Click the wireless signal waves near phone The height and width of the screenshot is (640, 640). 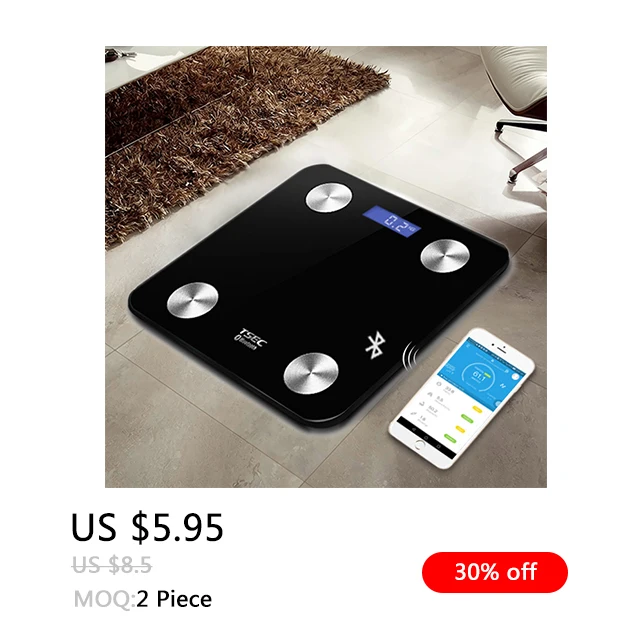pyautogui.click(x=410, y=355)
